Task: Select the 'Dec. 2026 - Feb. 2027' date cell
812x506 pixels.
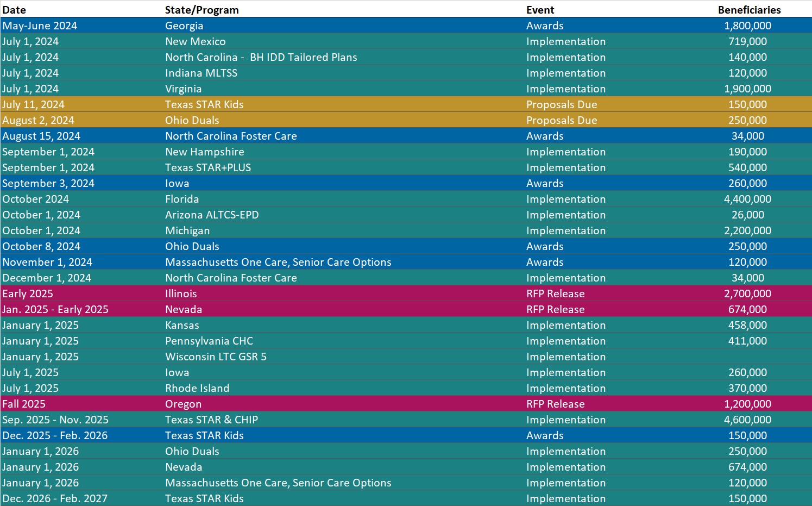Action: pos(54,498)
